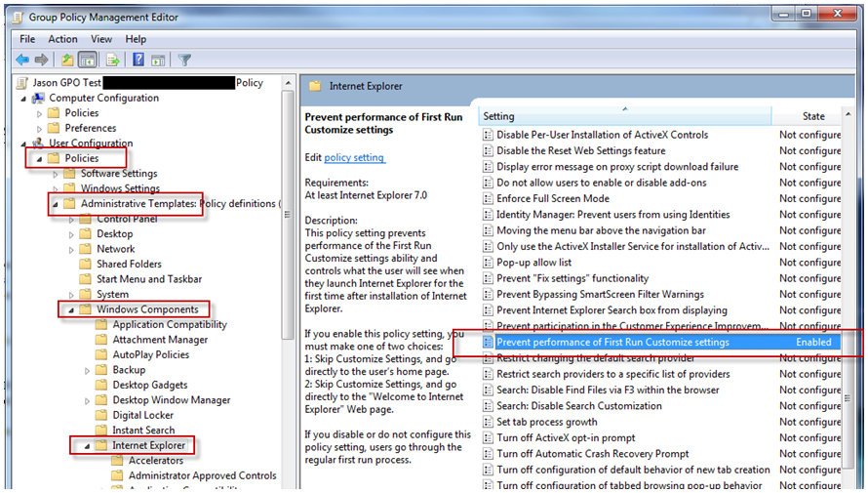
Task: Click the tree pane scroll up arrow
Action: tap(288, 83)
